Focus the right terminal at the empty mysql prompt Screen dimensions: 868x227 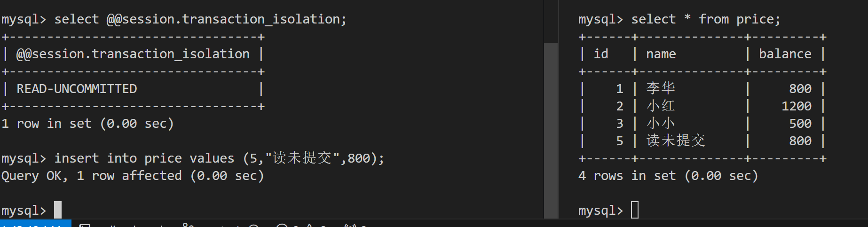click(x=635, y=210)
